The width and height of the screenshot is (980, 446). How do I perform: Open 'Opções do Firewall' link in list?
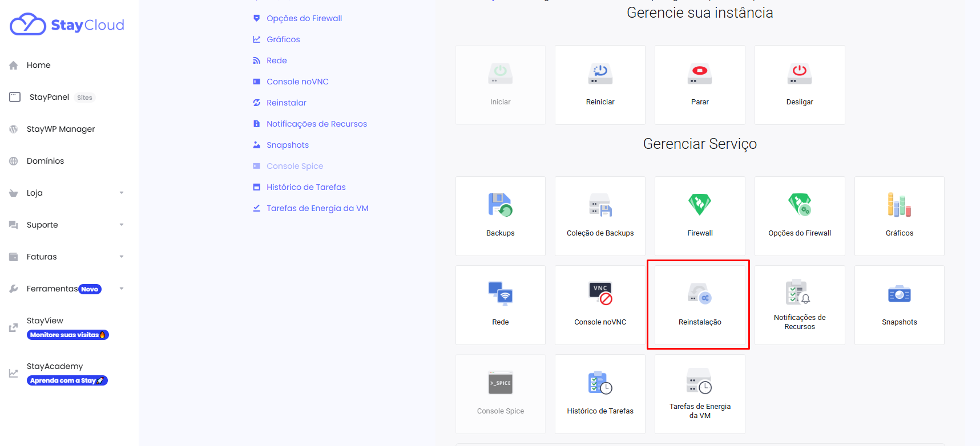(304, 18)
